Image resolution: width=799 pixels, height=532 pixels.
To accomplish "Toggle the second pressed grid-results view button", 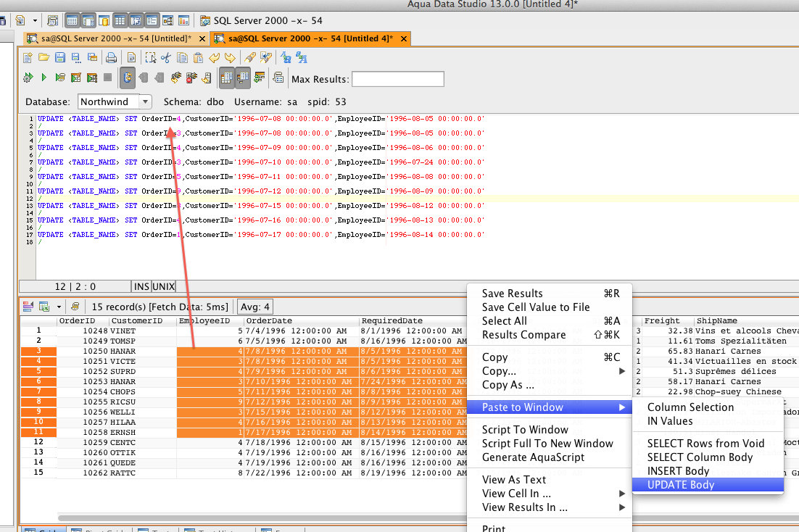I will [243, 78].
